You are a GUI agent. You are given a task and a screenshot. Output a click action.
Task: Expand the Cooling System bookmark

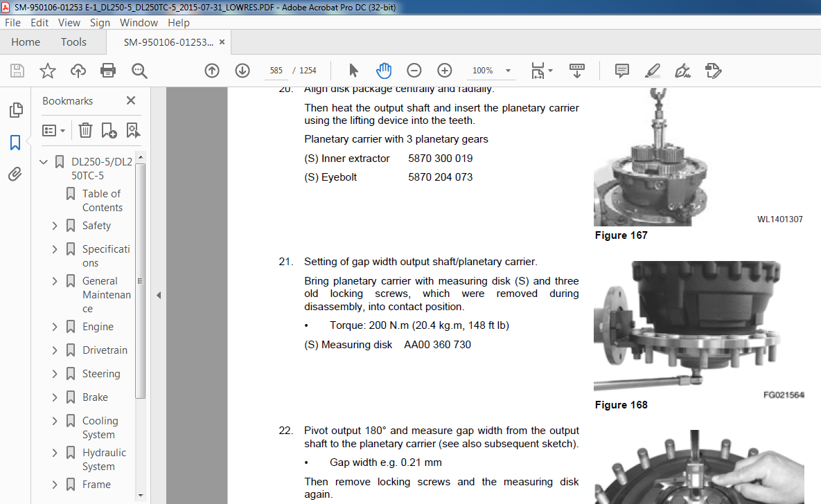coord(55,421)
